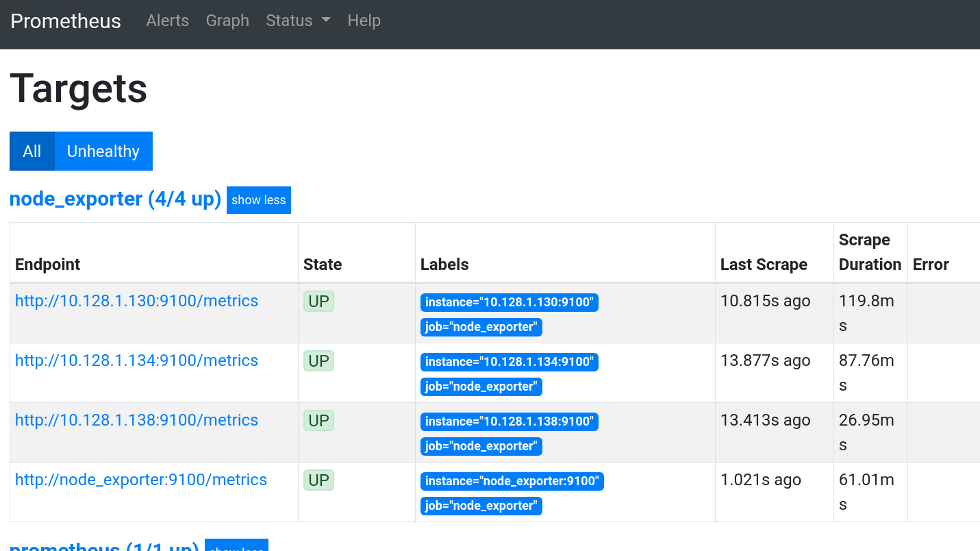Click the job label badge for 10.128.1.134

pos(481,387)
